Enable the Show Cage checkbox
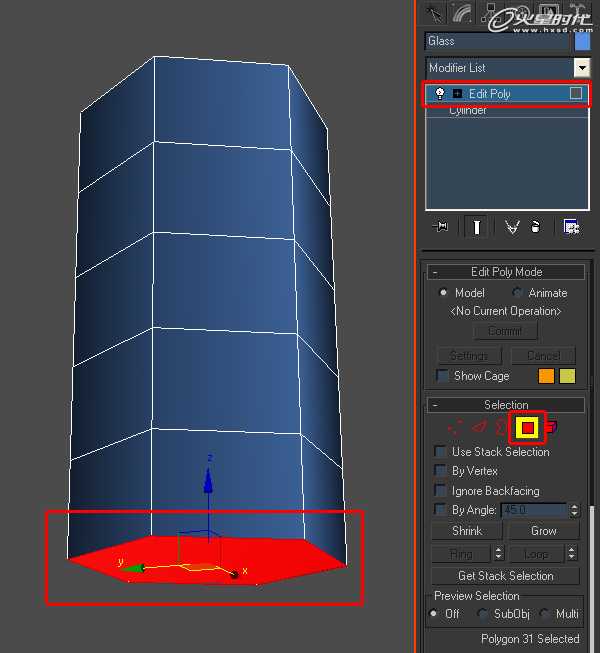 pyautogui.click(x=442, y=376)
